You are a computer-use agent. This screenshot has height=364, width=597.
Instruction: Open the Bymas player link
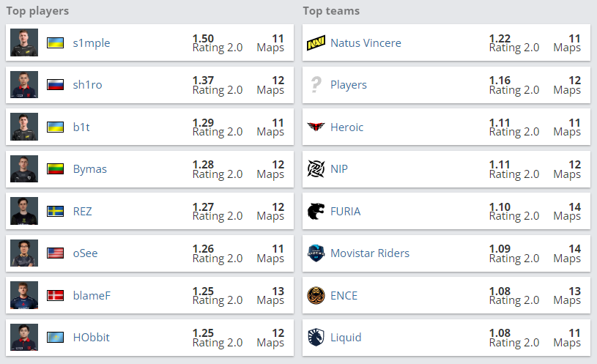click(90, 169)
